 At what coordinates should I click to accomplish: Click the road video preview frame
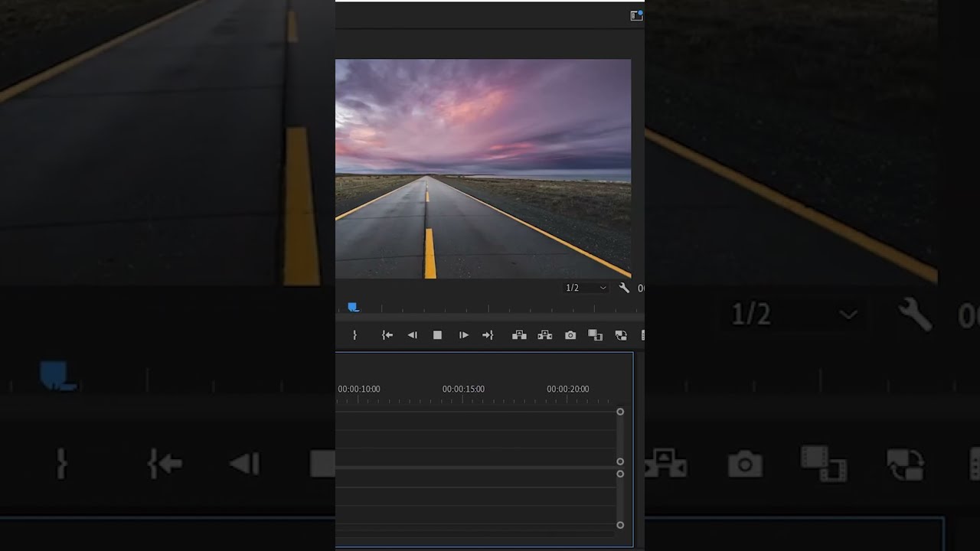(483, 169)
